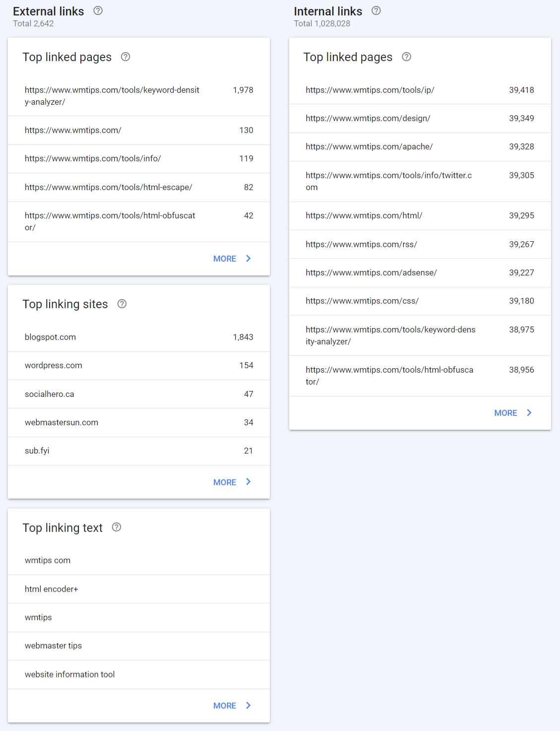Show help for Top linking sites
560x731 pixels.
pos(123,303)
